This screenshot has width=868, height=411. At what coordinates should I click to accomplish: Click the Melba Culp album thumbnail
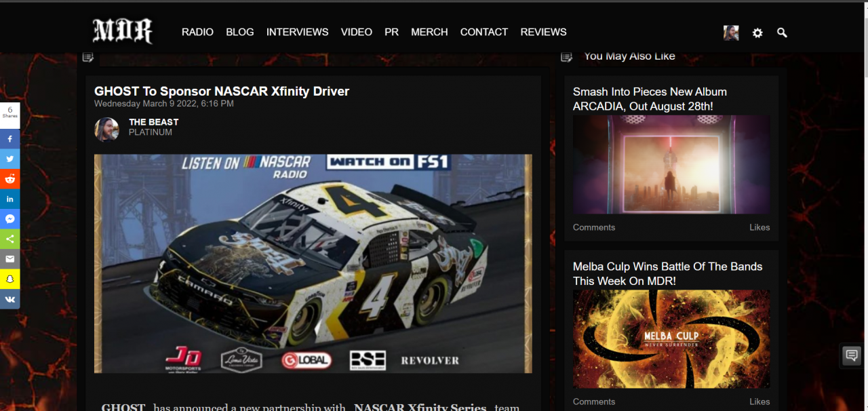671,339
